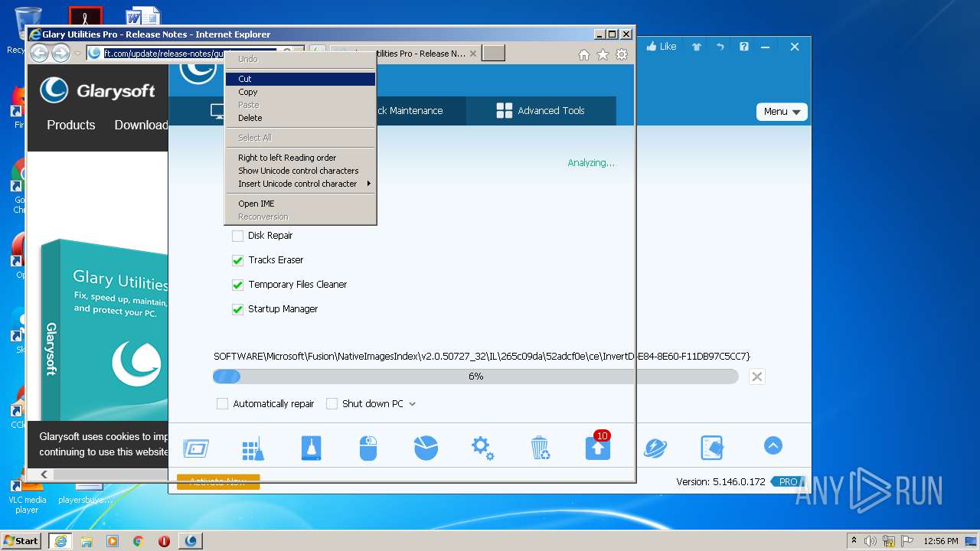Select Copy from context menu

point(300,92)
